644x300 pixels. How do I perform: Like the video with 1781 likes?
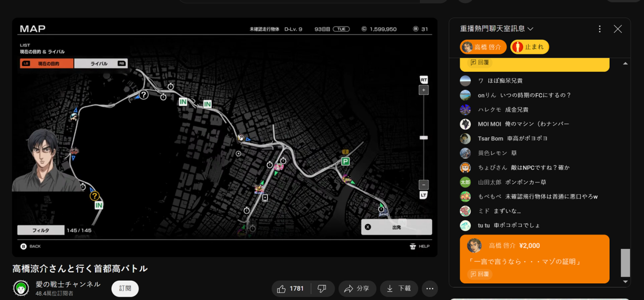(291, 289)
